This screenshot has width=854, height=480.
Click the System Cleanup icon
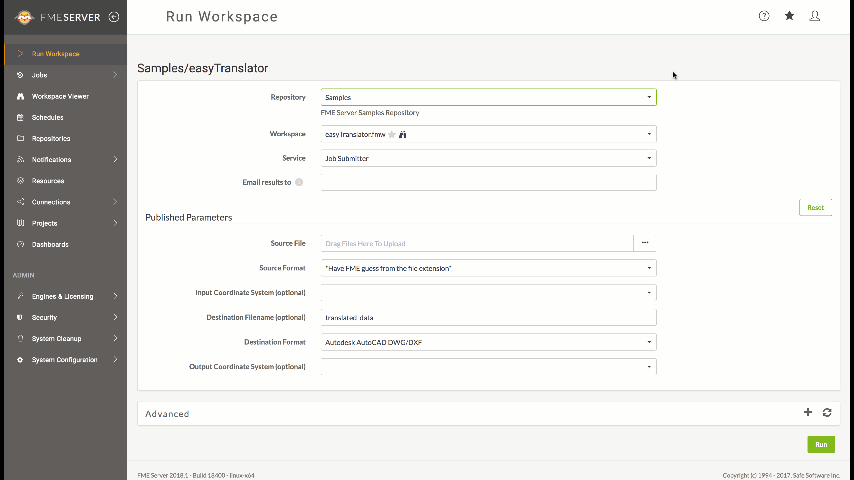[x=20, y=339]
